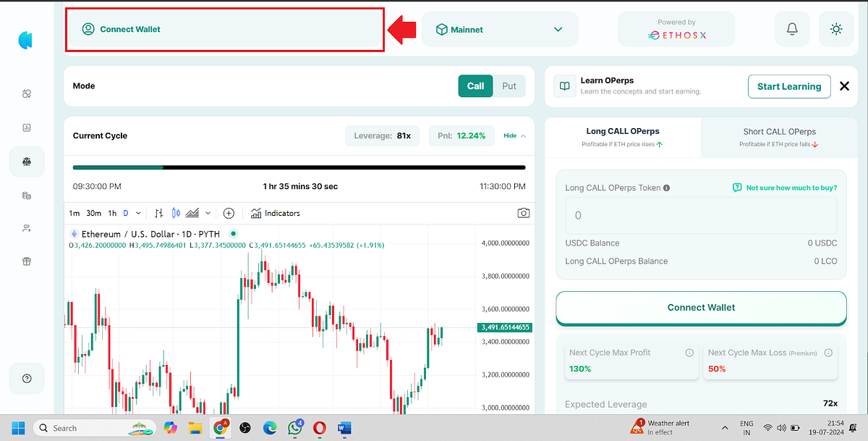Expand the chart type dropdown chevron

pyautogui.click(x=209, y=213)
